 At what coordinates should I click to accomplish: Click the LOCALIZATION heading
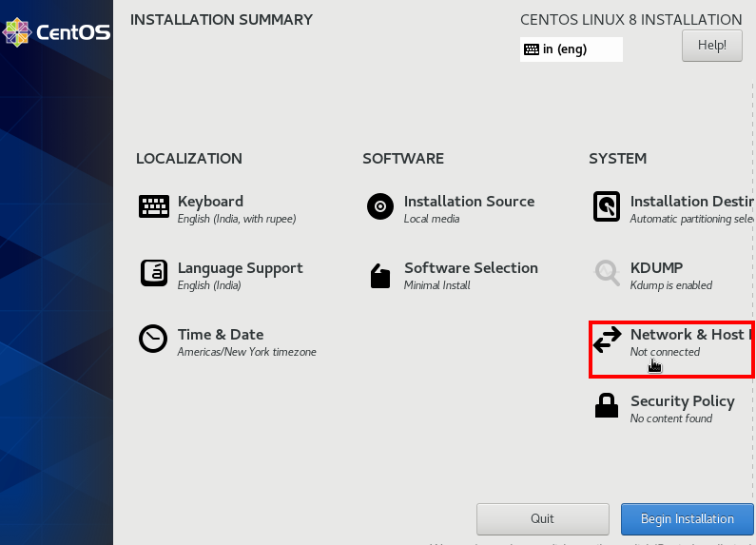click(x=189, y=159)
